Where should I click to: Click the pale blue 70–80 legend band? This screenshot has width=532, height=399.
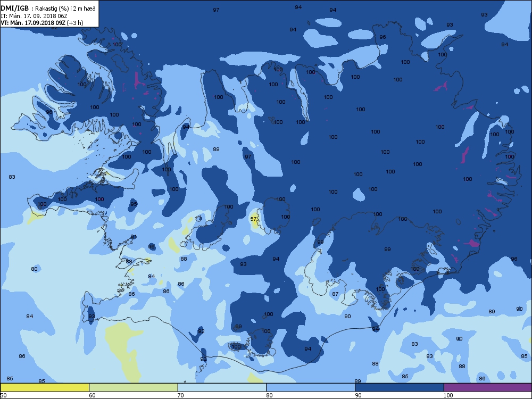[222, 387]
